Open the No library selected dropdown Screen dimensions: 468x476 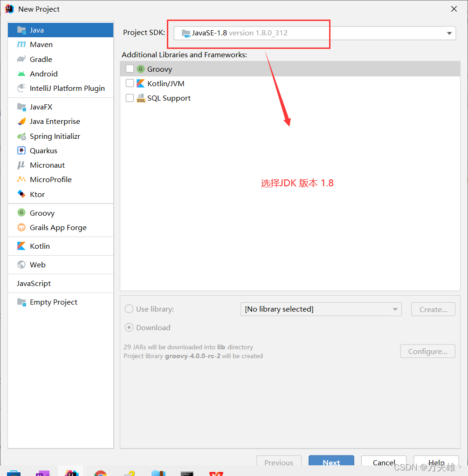coord(321,309)
